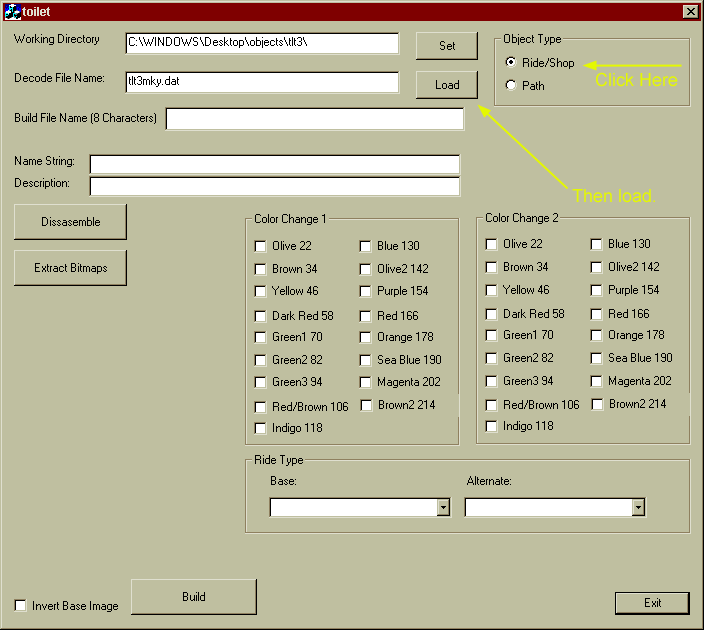Close the toilet window
Screen dimensions: 704x630
pos(690,11)
